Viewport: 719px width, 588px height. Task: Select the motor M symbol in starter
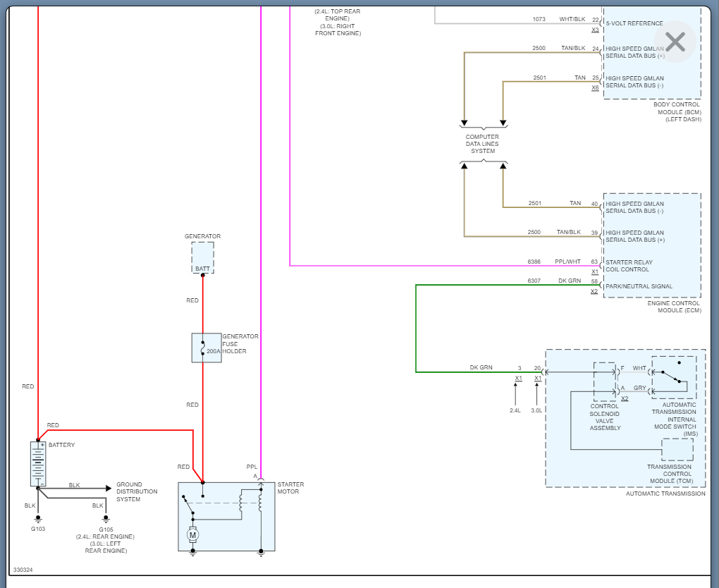pyautogui.click(x=193, y=535)
